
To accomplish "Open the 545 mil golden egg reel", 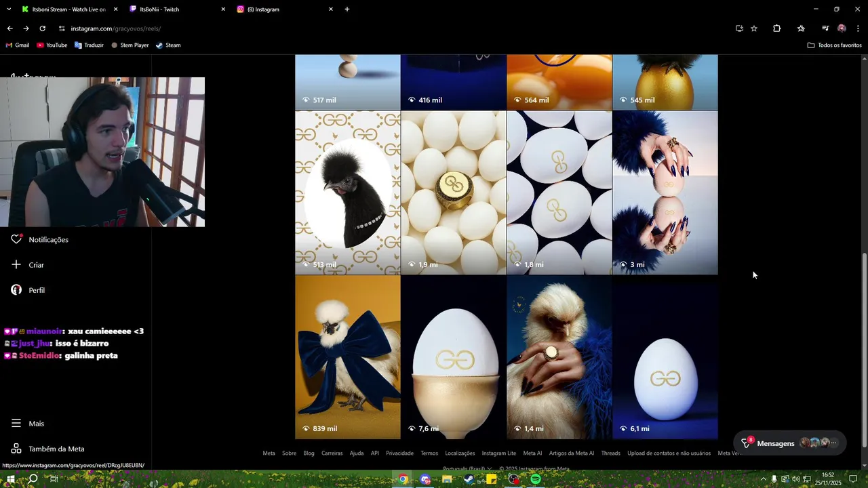I will tap(665, 82).
